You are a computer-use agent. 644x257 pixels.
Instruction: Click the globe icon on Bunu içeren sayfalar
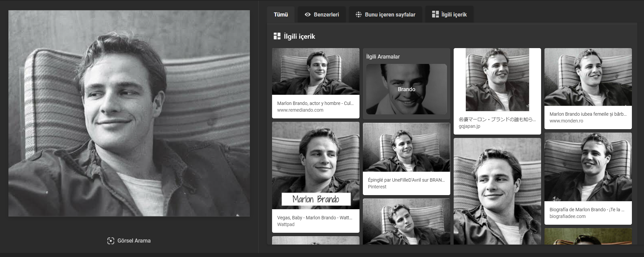point(358,14)
